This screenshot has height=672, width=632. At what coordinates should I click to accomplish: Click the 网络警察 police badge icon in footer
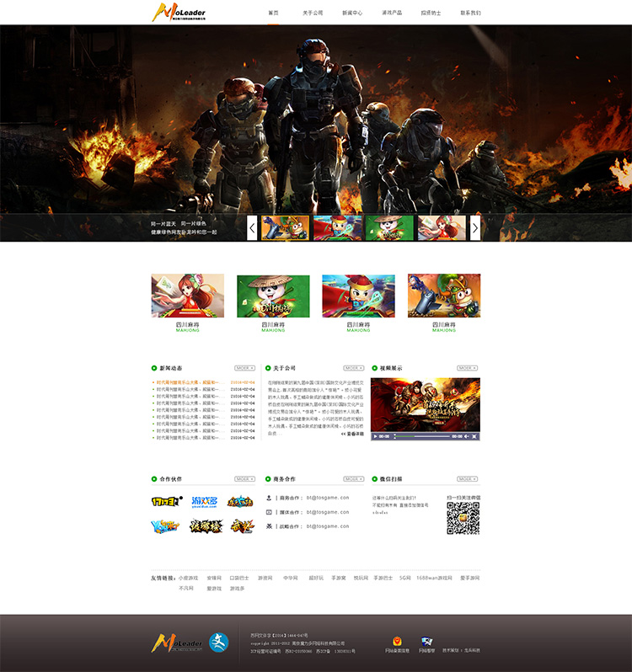click(x=426, y=642)
